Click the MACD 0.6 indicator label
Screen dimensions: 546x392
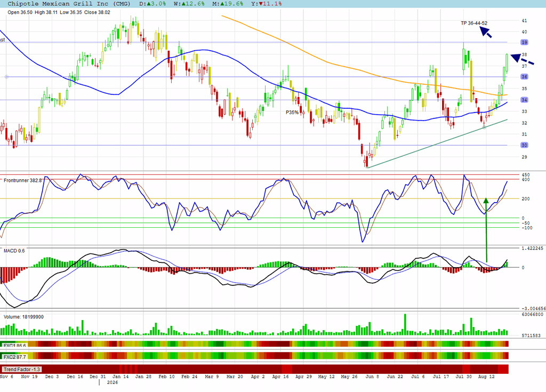coord(14,251)
